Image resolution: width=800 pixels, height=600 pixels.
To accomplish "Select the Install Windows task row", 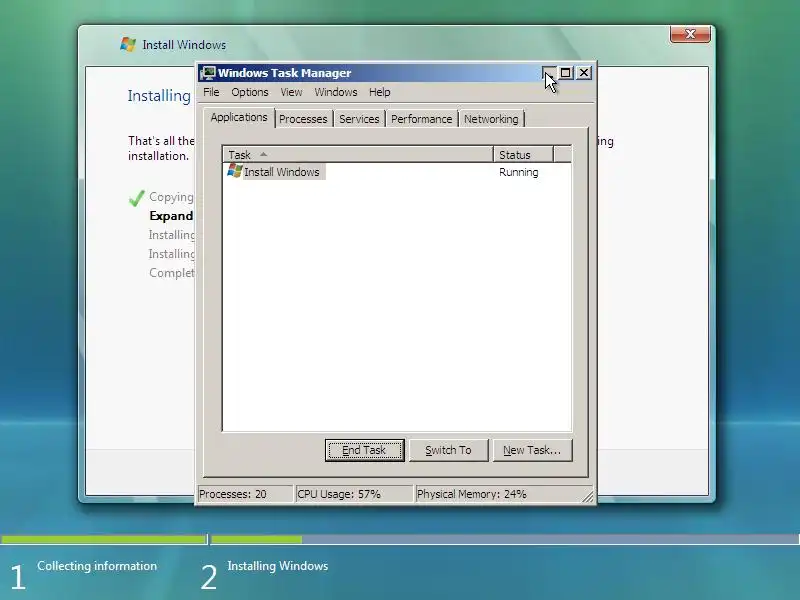I will tap(397, 172).
